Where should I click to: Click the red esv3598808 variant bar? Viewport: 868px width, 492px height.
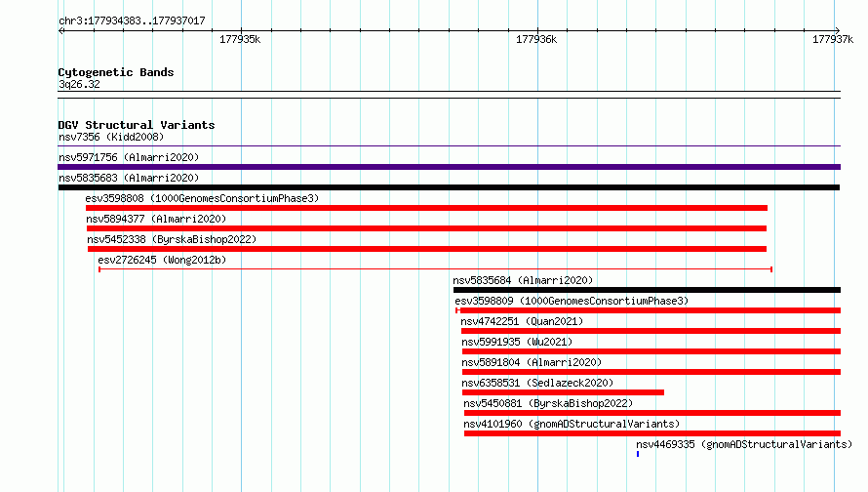[426, 208]
